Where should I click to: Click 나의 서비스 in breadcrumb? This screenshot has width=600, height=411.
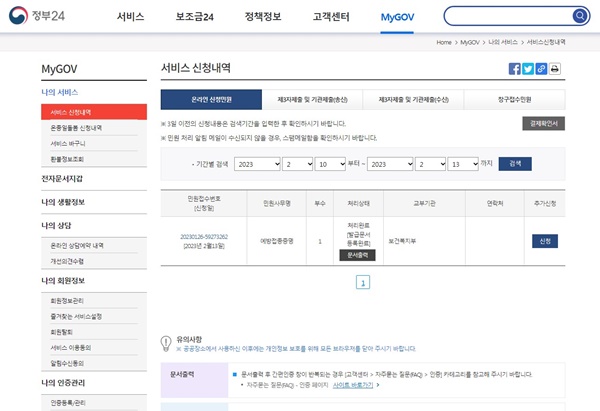503,42
